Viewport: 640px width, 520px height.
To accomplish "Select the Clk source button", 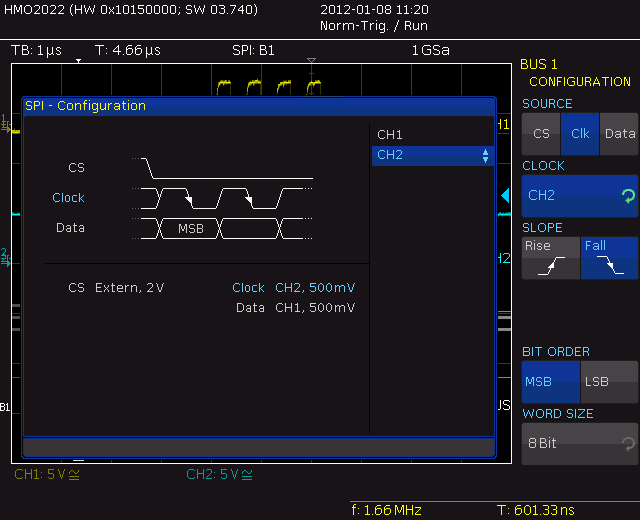I will click(580, 134).
